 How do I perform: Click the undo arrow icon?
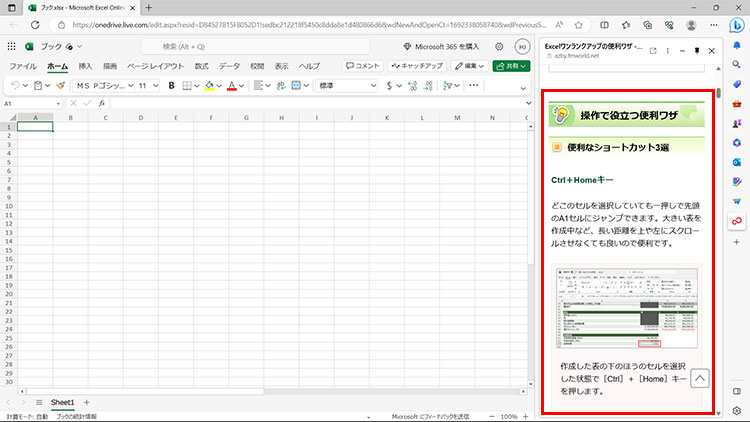coord(13,86)
